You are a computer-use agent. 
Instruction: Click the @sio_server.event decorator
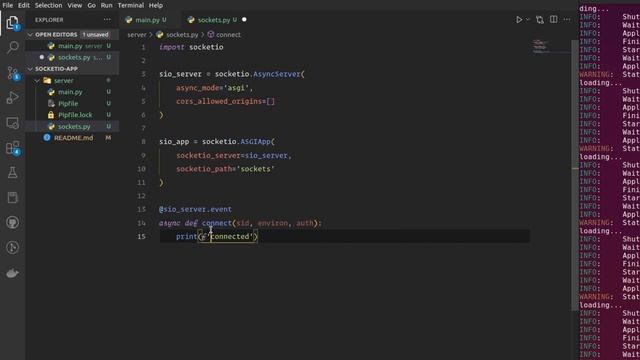click(195, 209)
